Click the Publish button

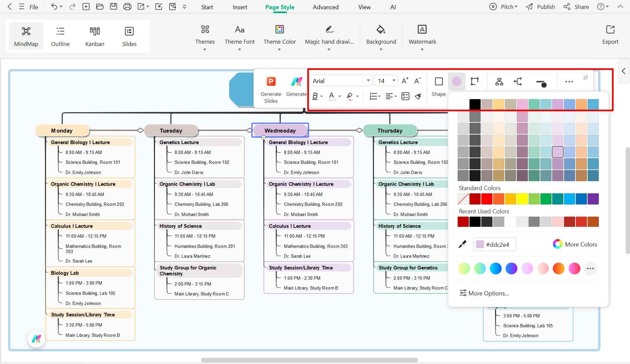click(540, 7)
